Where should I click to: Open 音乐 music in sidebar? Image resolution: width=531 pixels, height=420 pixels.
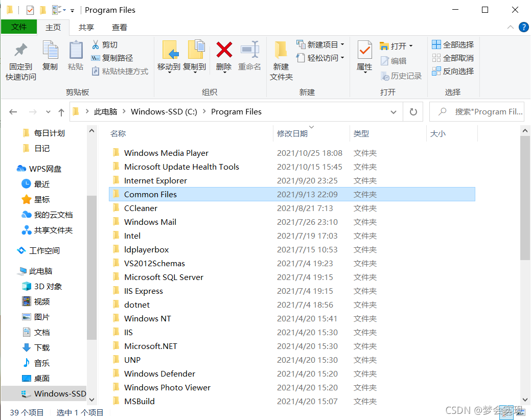36,363
